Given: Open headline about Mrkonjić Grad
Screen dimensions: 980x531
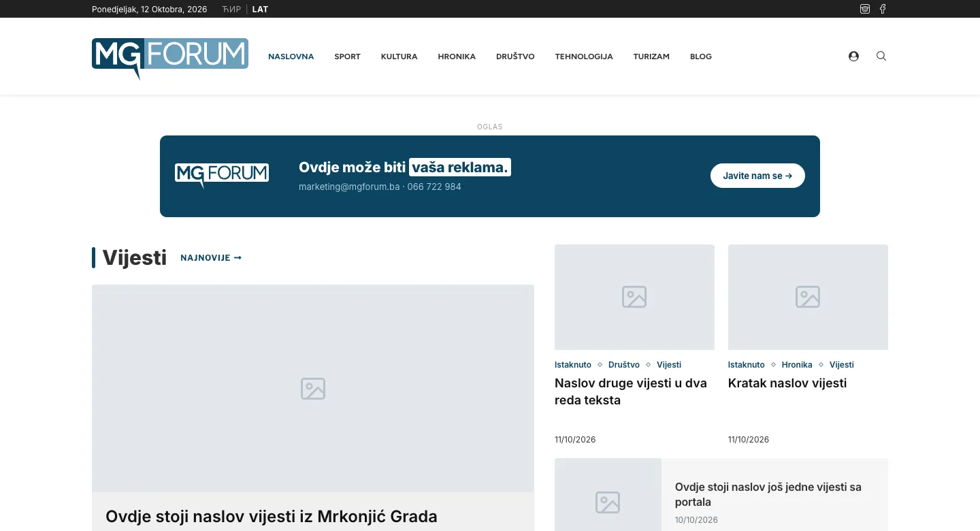Looking at the screenshot, I should click(x=272, y=517).
